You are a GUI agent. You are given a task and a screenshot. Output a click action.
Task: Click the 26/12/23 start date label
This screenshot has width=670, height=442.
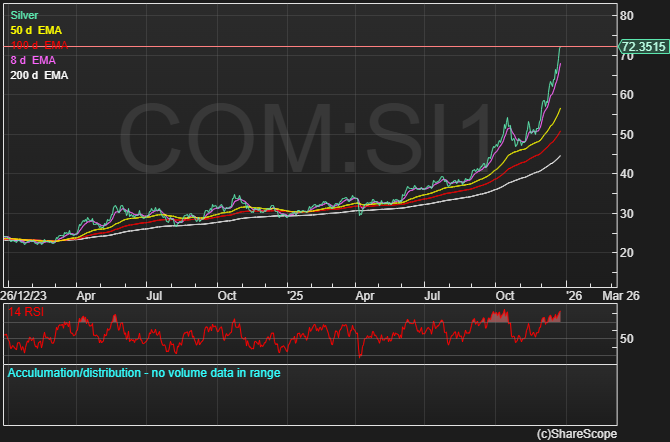(22, 296)
